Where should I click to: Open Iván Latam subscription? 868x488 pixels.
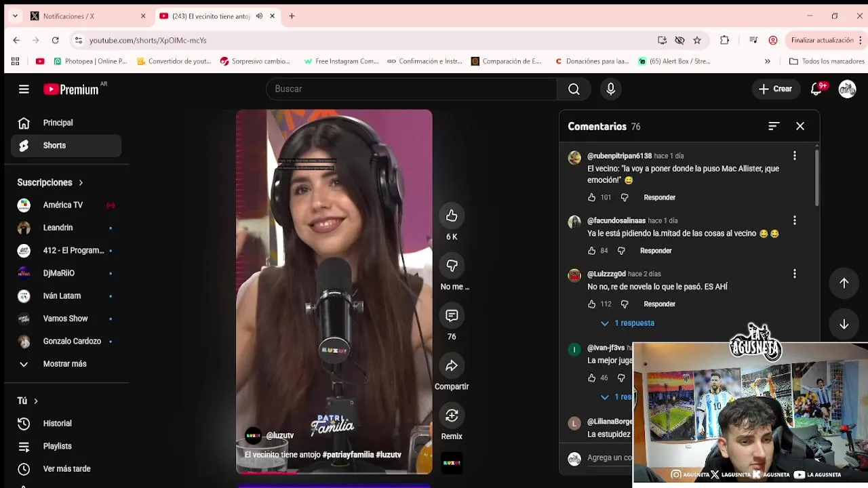pyautogui.click(x=66, y=296)
